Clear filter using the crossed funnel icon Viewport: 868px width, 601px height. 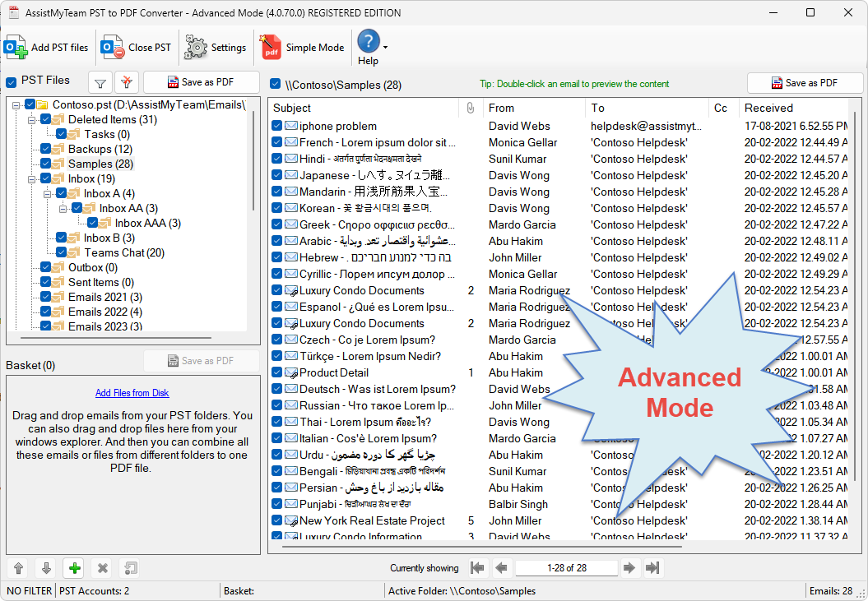126,82
